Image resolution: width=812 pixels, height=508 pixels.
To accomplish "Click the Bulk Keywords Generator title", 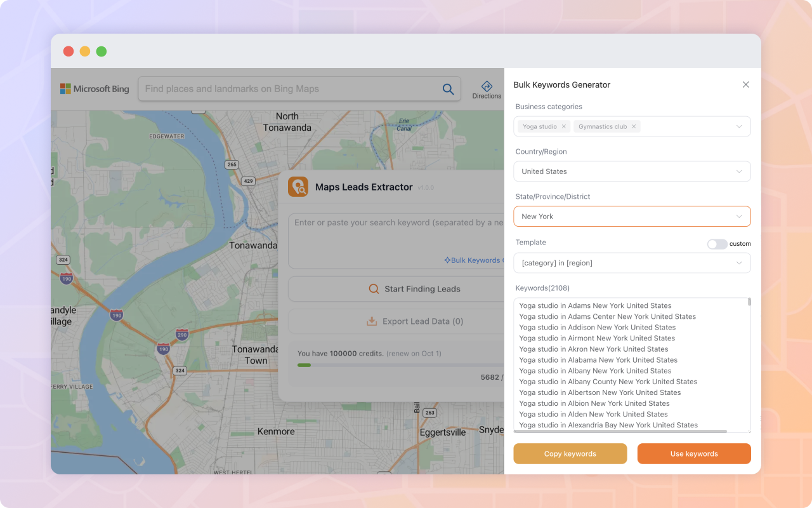I will (x=562, y=84).
